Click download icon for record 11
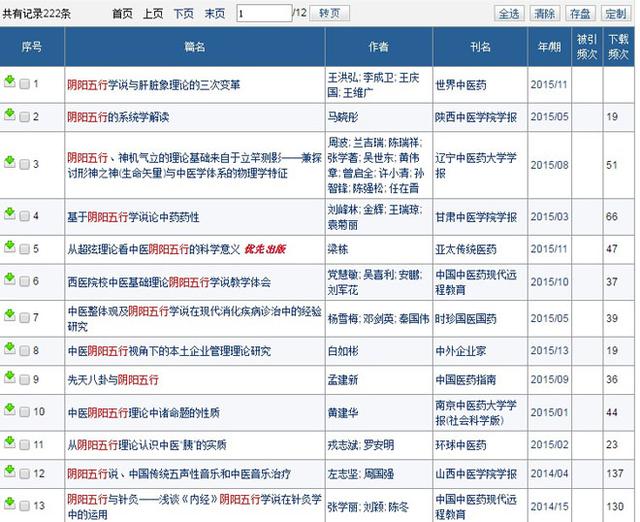 coord(9,442)
